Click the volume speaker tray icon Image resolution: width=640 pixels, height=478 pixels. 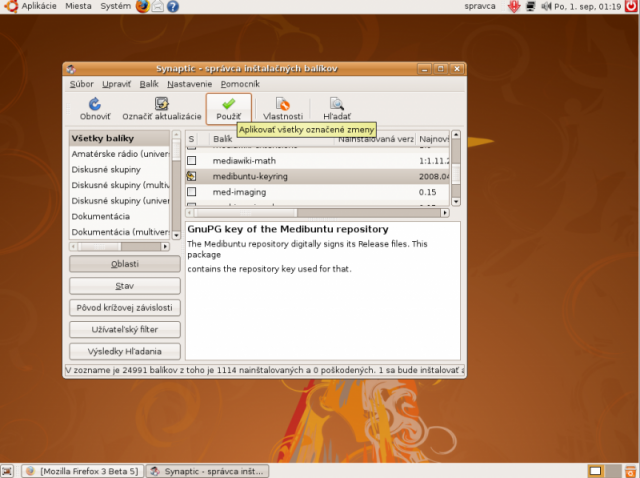coord(546,6)
